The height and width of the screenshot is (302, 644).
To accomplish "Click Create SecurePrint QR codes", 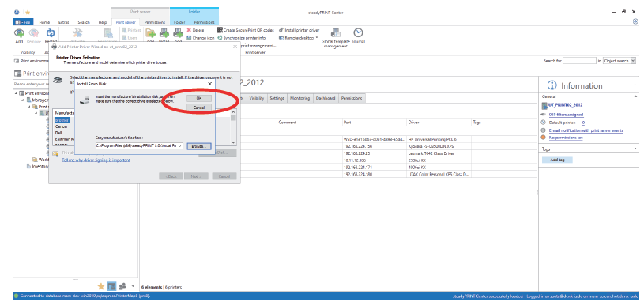I will point(246,30).
